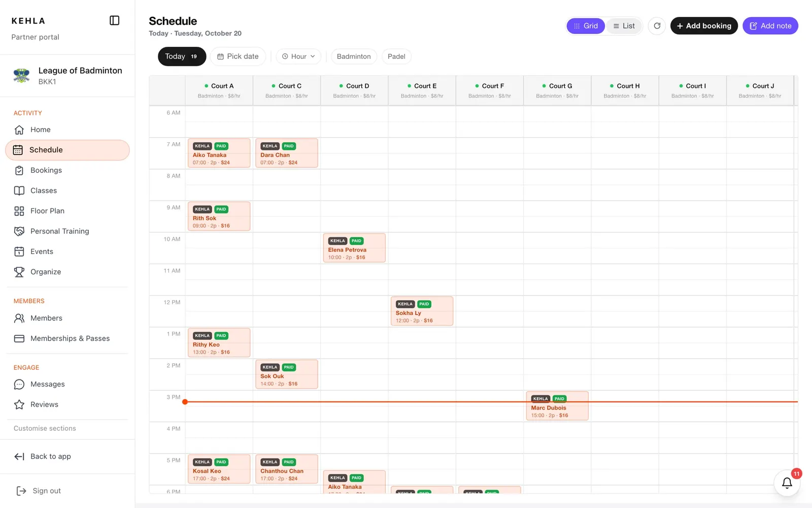This screenshot has width=812, height=508.
Task: Click the Organize trophy icon
Action: (19, 272)
